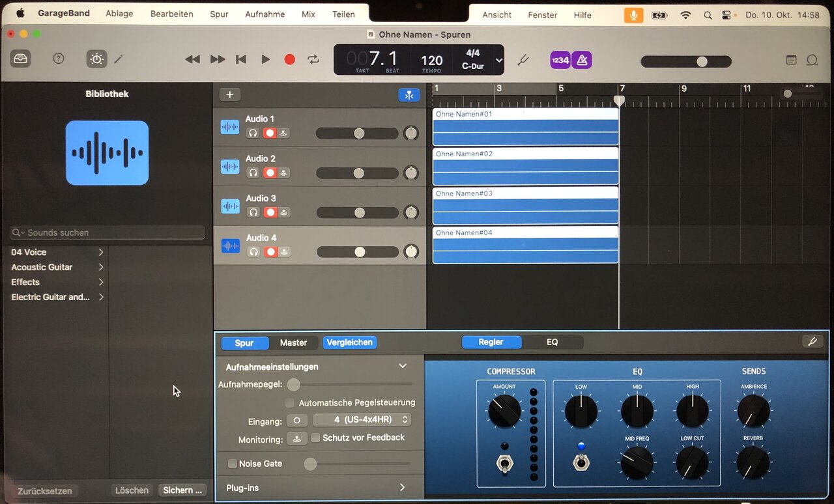The width and height of the screenshot is (834, 504).
Task: Open the Apple menu
Action: [20, 14]
